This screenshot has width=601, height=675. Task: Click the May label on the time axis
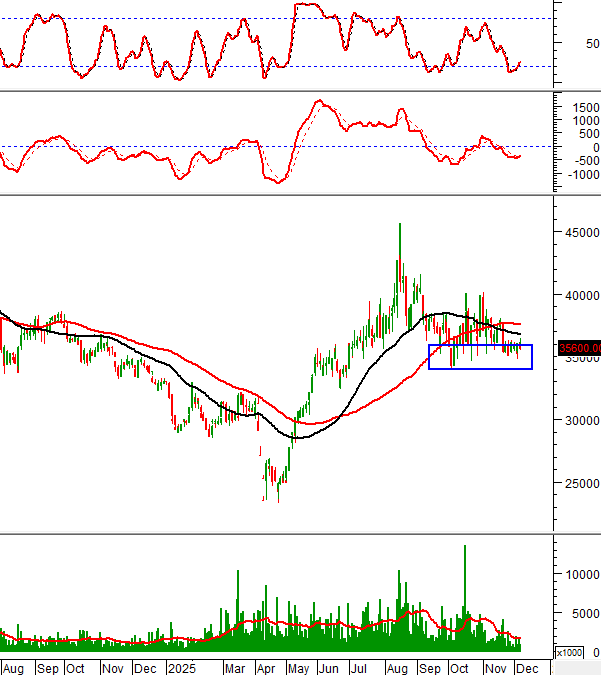pyautogui.click(x=299, y=667)
